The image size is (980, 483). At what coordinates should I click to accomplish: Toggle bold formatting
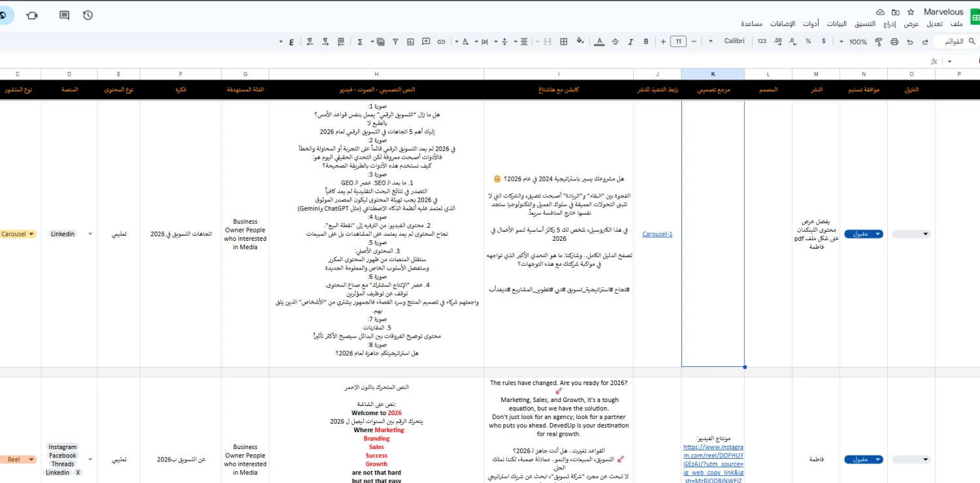646,41
